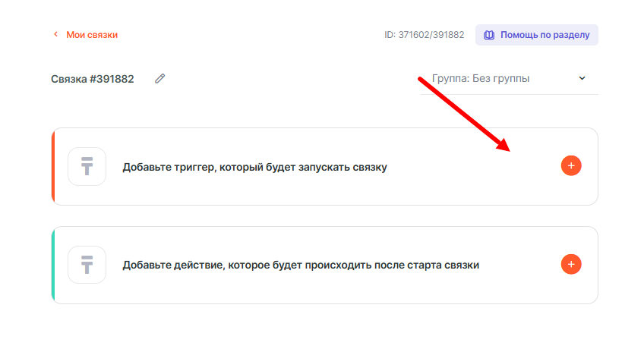Click the orange plus icon to add trigger
644x352 pixels.
571,166
